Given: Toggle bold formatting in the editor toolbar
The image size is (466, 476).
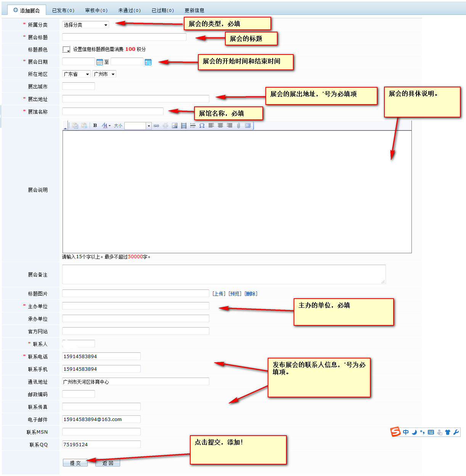Looking at the screenshot, I should pyautogui.click(x=95, y=125).
